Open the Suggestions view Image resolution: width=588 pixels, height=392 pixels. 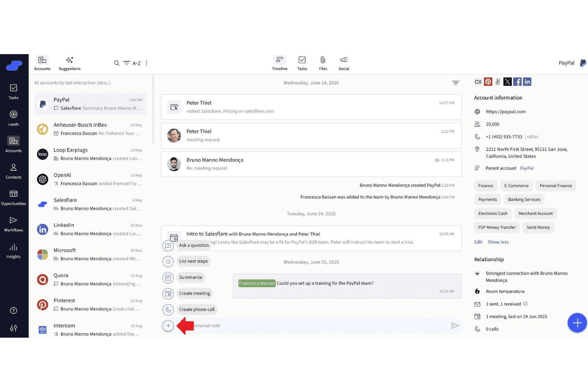pos(70,63)
